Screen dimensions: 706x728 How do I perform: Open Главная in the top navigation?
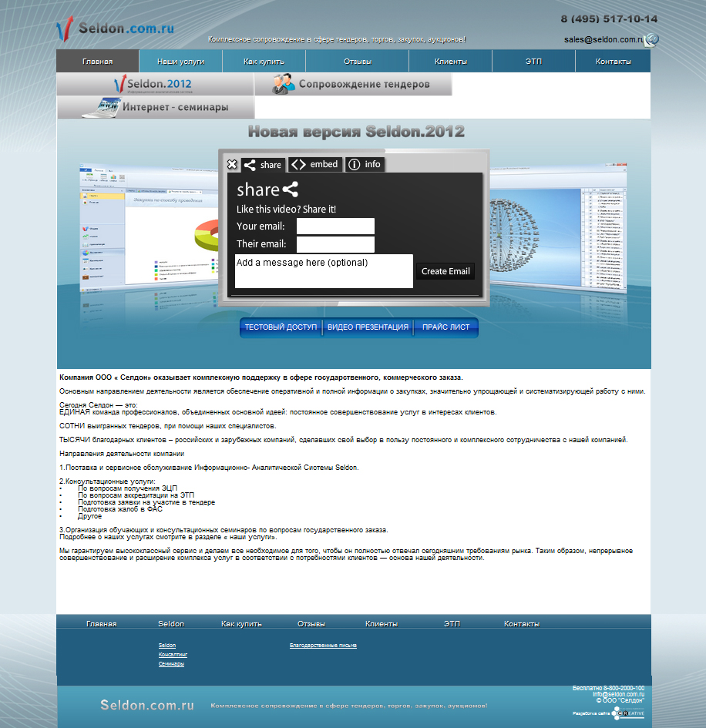click(x=98, y=62)
